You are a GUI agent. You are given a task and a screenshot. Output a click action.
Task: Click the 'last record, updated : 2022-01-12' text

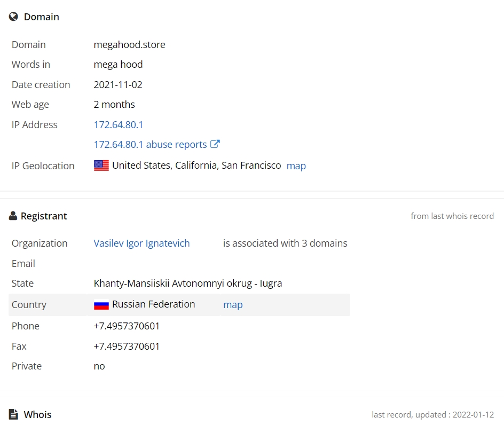click(x=432, y=415)
